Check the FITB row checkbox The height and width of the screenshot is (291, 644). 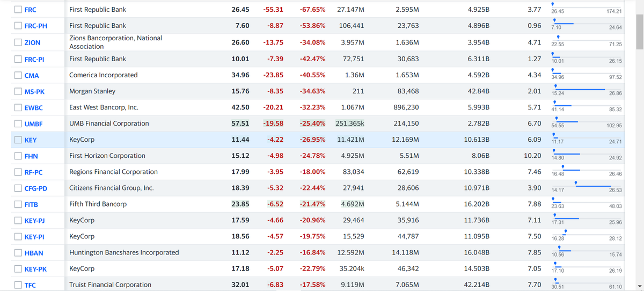[x=18, y=205]
